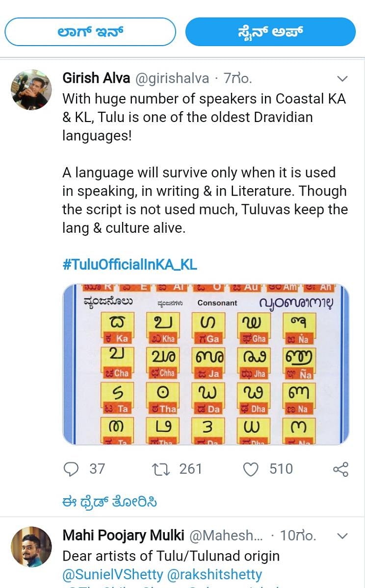Click the reply icon on Girish Alva's tweet
Screen dimensions: 365x588
coord(72,469)
